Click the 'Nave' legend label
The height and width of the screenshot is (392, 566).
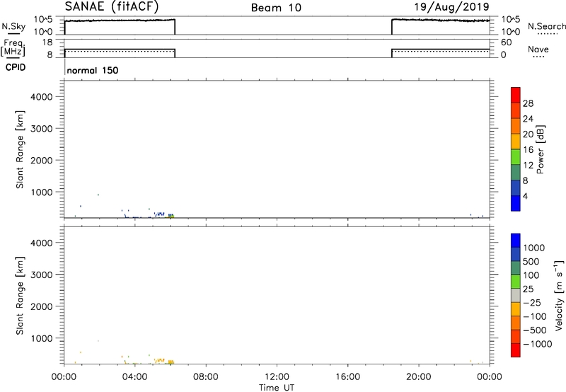click(538, 49)
